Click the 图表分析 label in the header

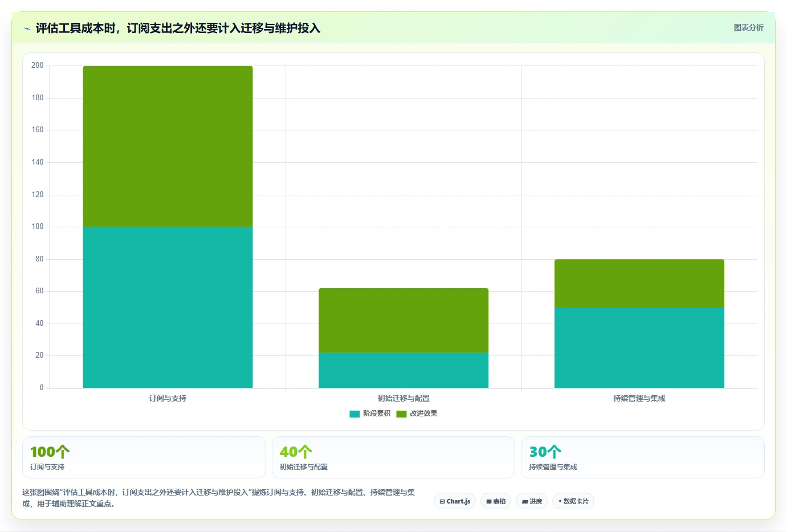coord(748,27)
